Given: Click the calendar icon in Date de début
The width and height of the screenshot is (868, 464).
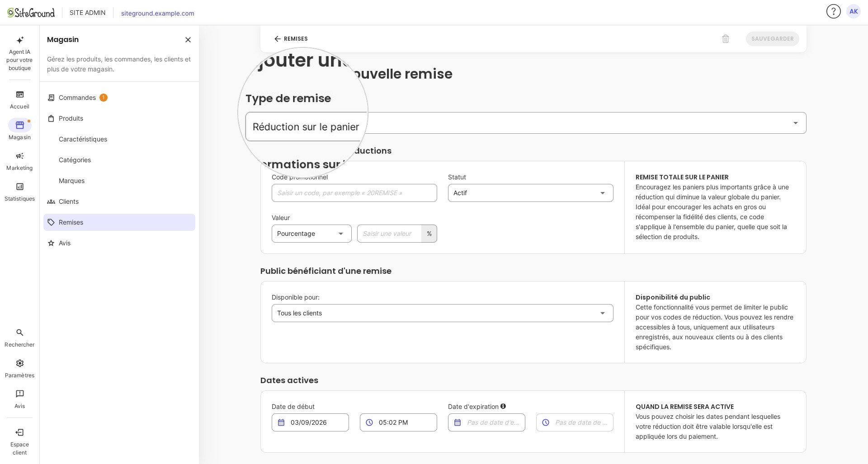Looking at the screenshot, I should [x=281, y=422].
